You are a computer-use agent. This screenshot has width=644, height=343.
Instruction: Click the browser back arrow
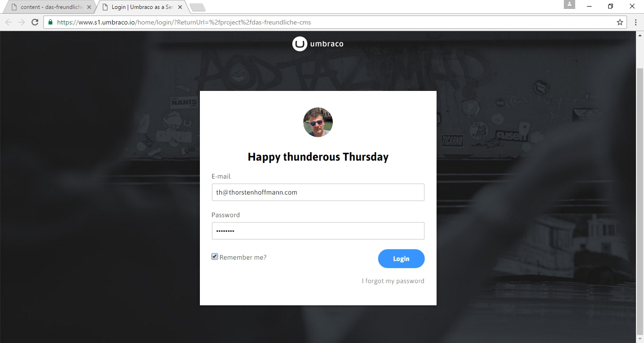[8, 22]
